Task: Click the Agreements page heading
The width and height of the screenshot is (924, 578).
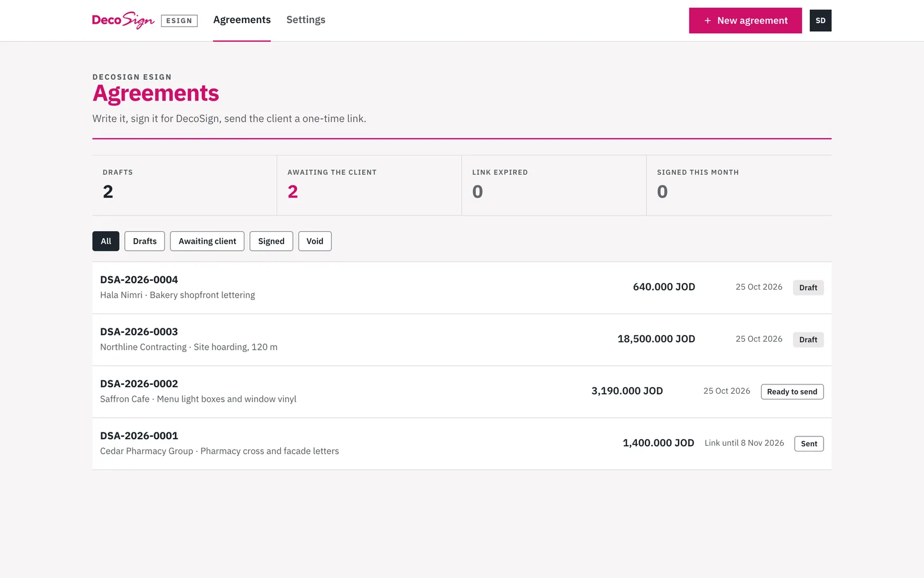Action: click(x=156, y=93)
